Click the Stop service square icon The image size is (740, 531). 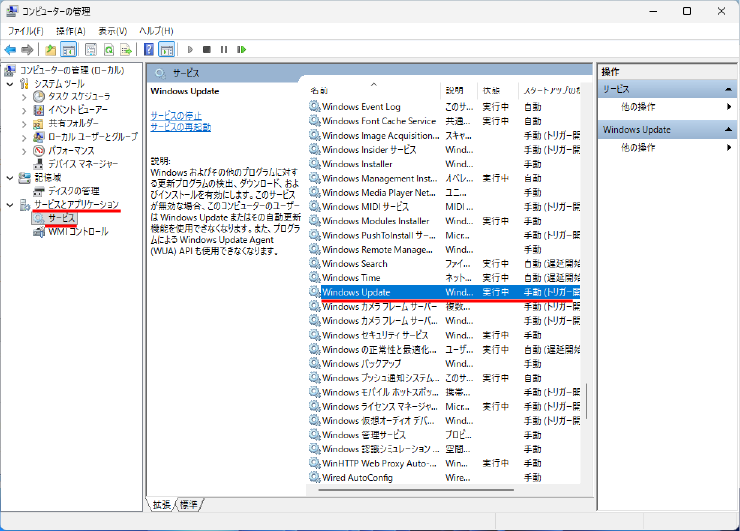pyautogui.click(x=207, y=50)
